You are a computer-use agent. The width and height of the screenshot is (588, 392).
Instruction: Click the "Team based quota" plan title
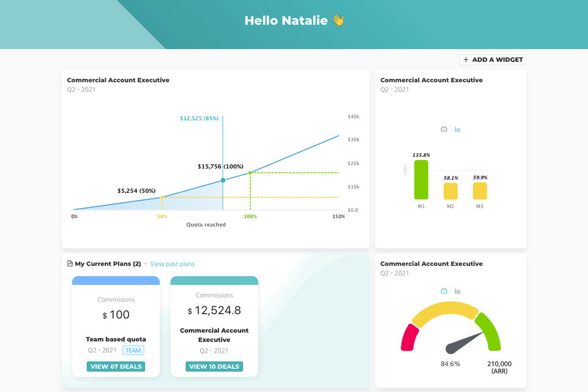pos(116,339)
